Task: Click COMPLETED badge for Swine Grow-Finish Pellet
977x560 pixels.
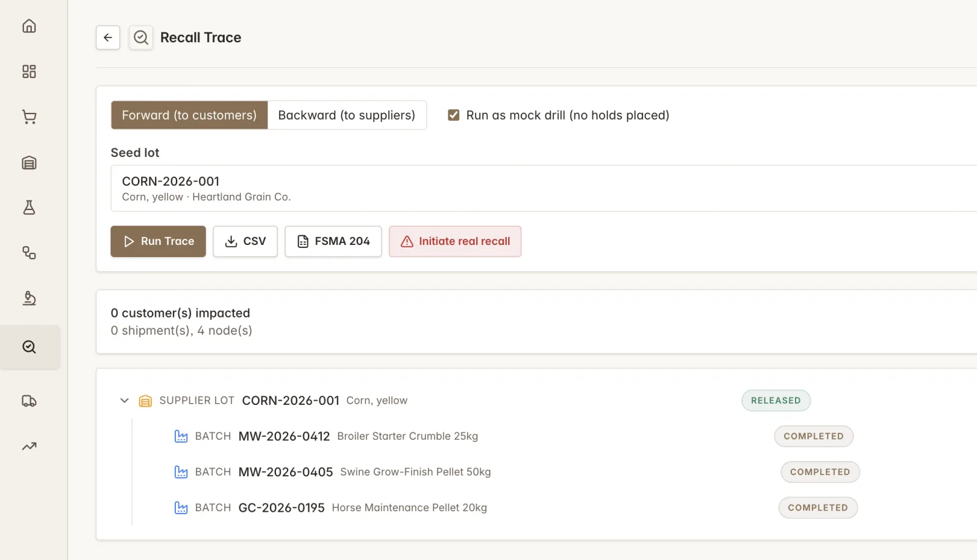Action: click(820, 472)
